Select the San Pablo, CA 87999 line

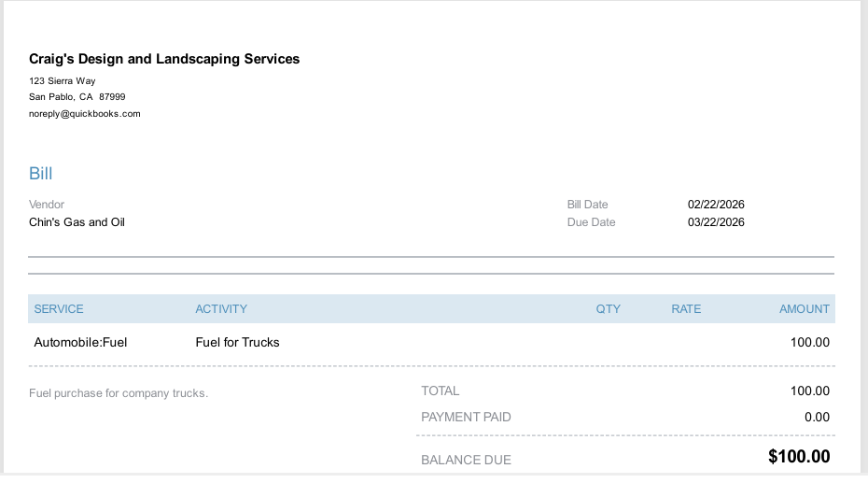[77, 97]
